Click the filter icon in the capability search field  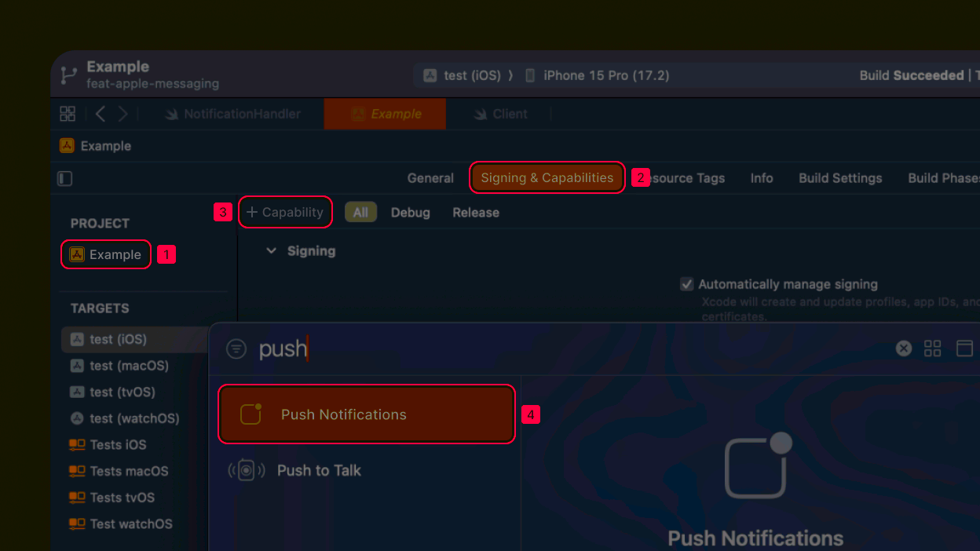pyautogui.click(x=236, y=348)
